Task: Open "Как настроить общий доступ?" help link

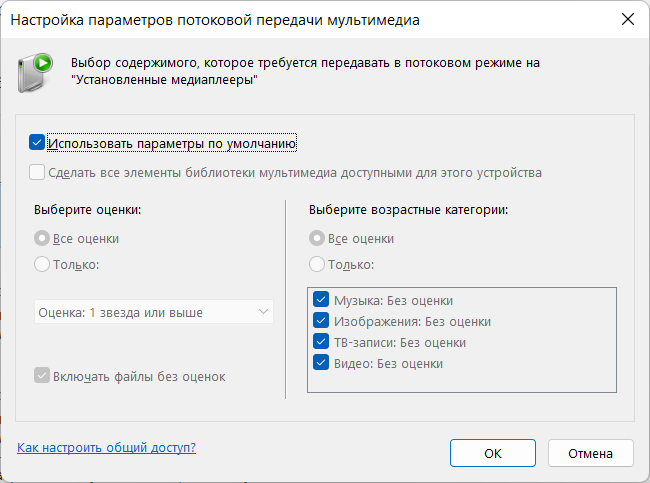Action: click(107, 447)
